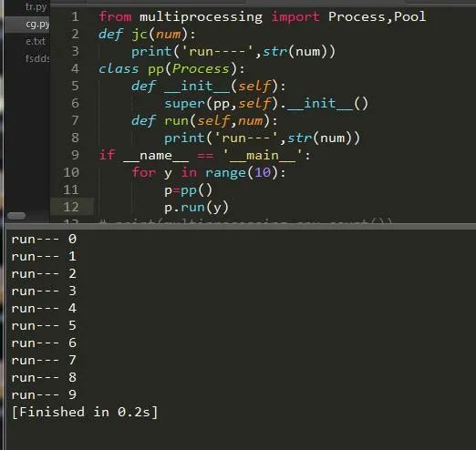Click the sidebar horizontal scrollbar thumb
476x450 pixels.
16,216
